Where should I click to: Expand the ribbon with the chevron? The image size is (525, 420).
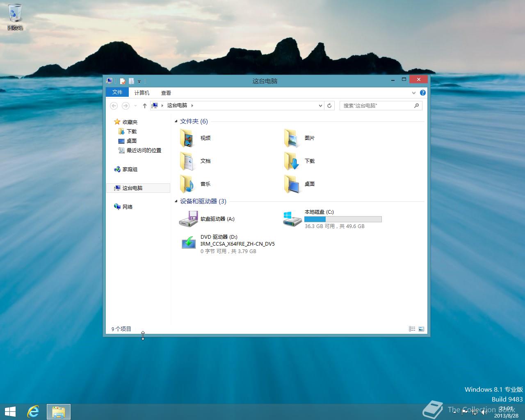coord(413,93)
